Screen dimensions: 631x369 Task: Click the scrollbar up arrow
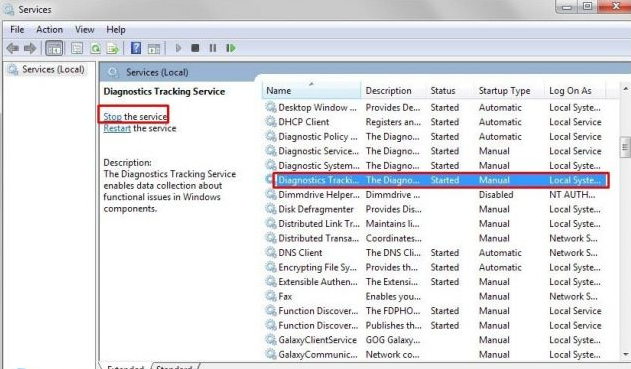pyautogui.click(x=625, y=89)
